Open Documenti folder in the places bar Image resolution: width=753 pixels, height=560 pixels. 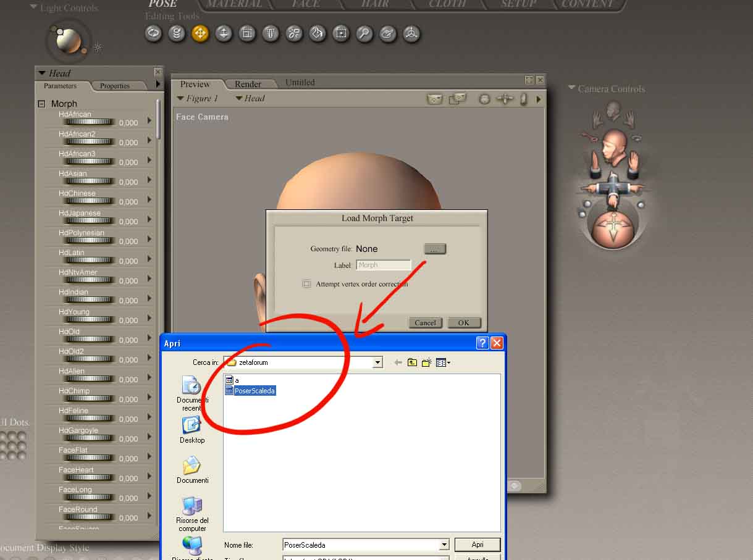[192, 470]
